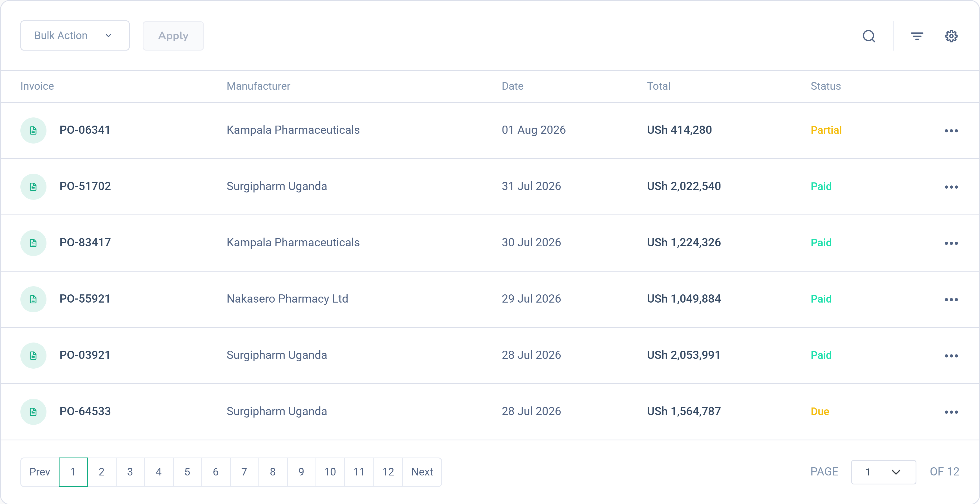Jump to page 6 in pagination
The width and height of the screenshot is (980, 504).
point(216,472)
